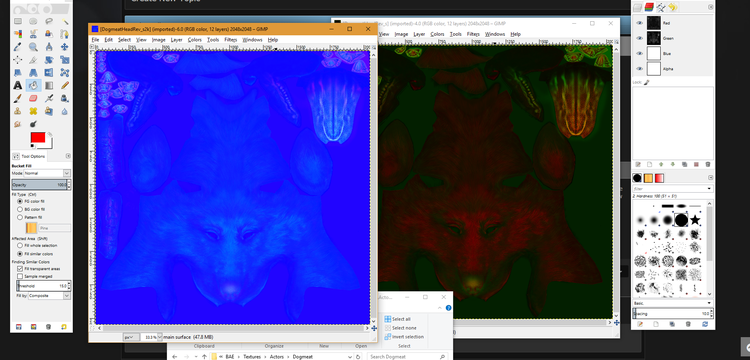The image size is (750, 360).
Task: Open Layer menu in red image window
Action: [419, 34]
